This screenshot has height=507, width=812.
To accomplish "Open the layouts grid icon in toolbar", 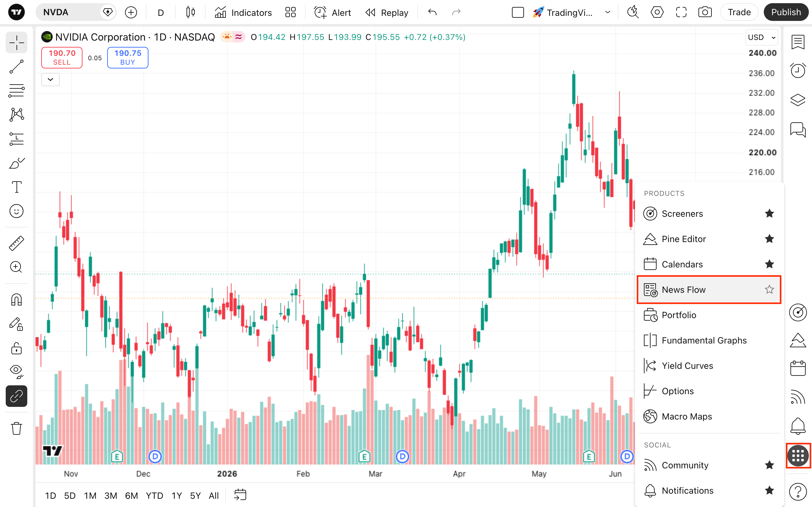I will click(x=290, y=12).
